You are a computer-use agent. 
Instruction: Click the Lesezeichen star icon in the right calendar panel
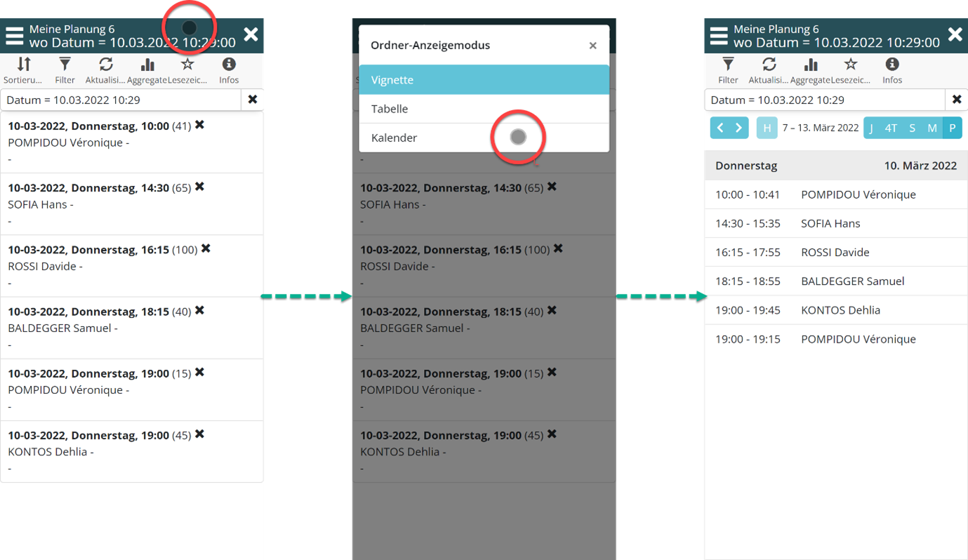pyautogui.click(x=851, y=65)
